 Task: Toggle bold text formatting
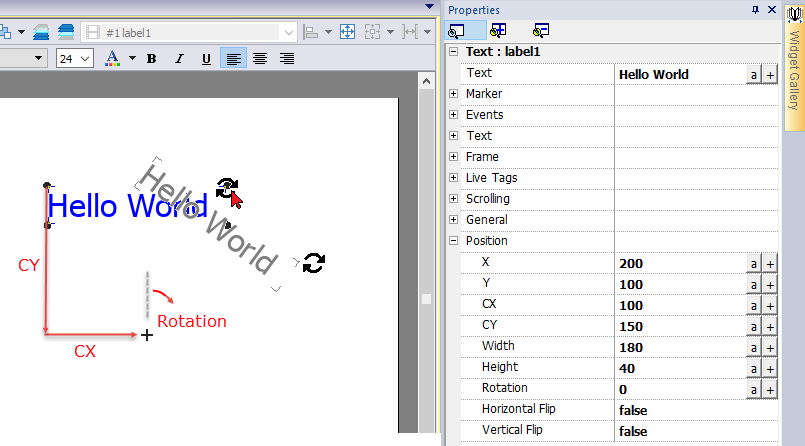tap(152, 59)
